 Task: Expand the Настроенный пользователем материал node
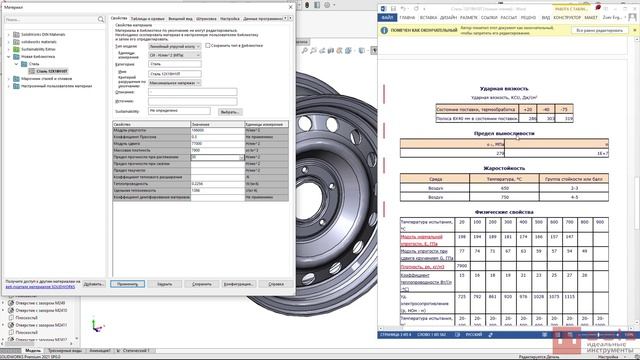click(9, 86)
